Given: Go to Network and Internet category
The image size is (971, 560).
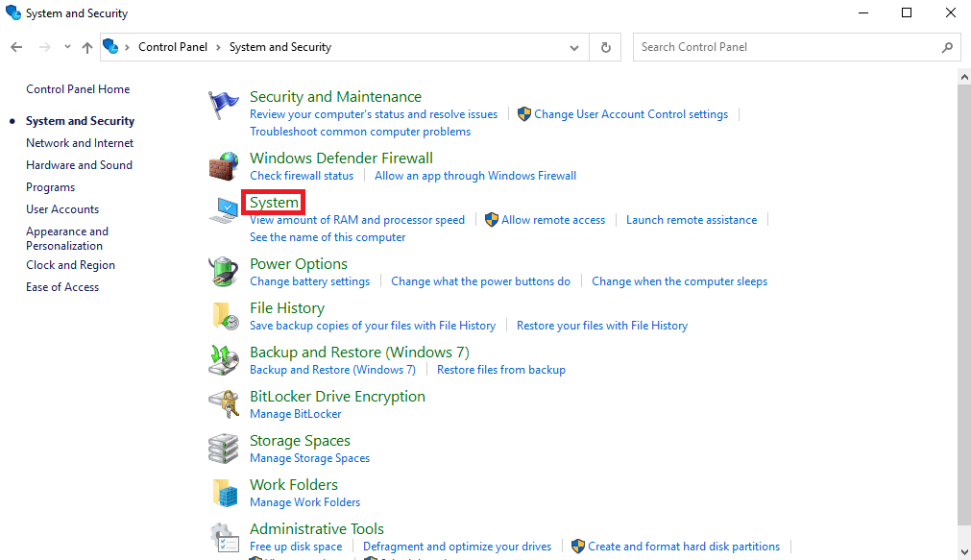Looking at the screenshot, I should (80, 143).
